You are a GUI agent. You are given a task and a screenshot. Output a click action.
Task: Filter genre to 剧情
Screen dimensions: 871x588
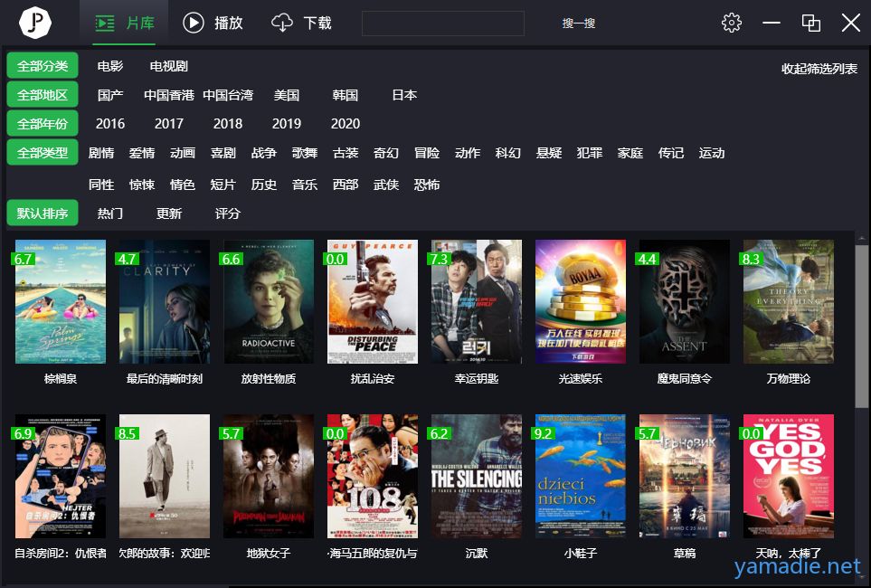[x=101, y=153]
